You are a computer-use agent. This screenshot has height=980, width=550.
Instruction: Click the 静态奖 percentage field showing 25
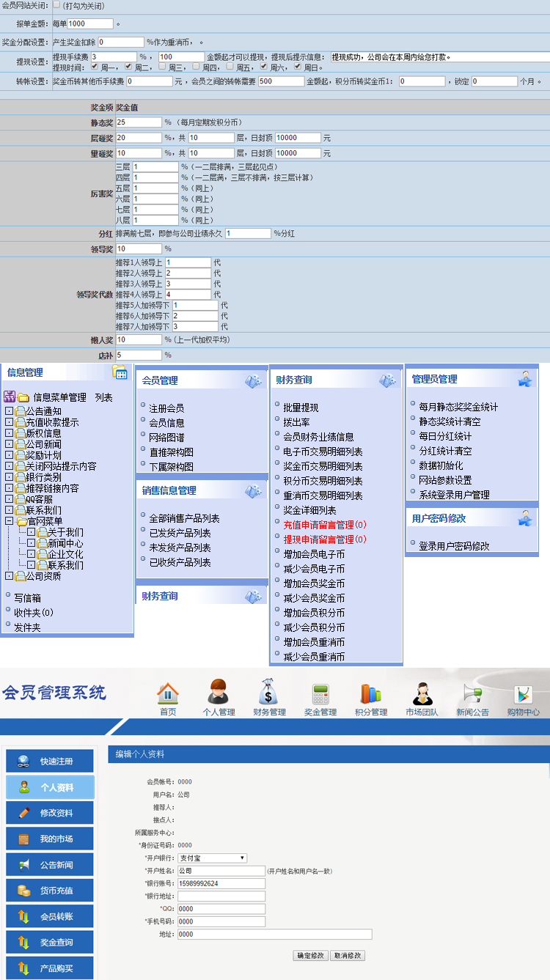[139, 122]
